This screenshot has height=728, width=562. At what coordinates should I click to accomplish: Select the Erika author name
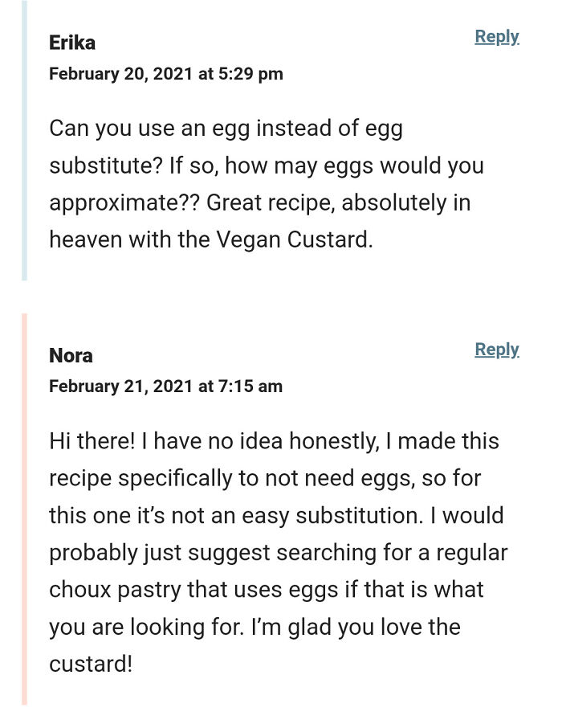[72, 43]
